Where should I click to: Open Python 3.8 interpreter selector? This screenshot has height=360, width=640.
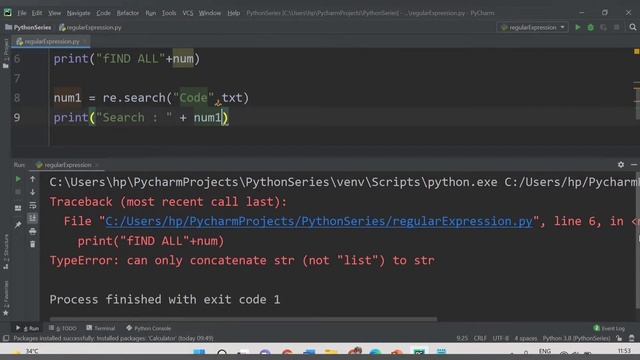576,338
